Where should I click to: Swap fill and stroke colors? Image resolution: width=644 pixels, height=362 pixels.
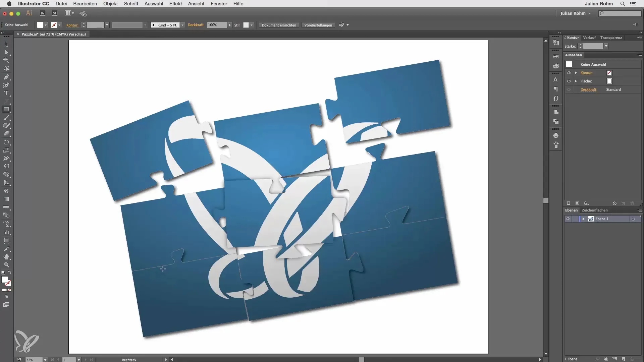[x=10, y=273]
